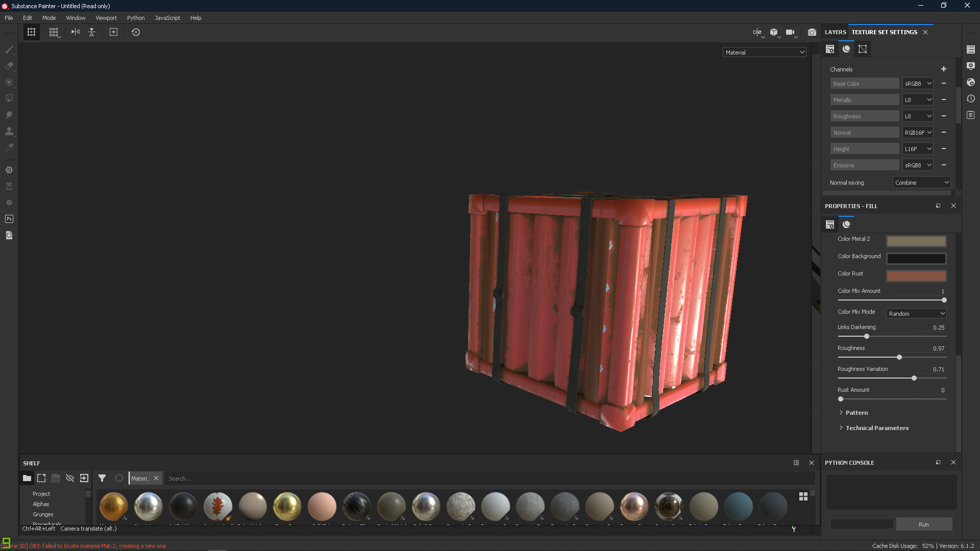Open the Normal Mixing dropdown
The height and width of the screenshot is (551, 980).
tap(921, 182)
